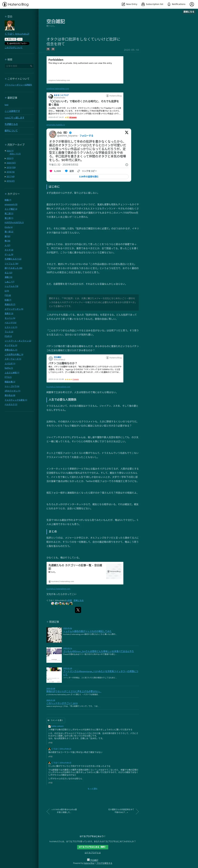Open amamako.hateblo.jp link

pyautogui.click(x=56, y=125)
